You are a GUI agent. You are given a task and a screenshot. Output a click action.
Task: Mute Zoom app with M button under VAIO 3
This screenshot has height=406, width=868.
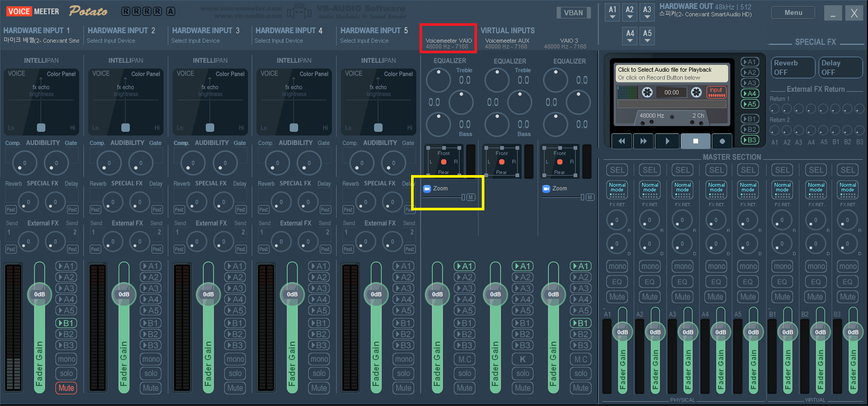pos(590,197)
